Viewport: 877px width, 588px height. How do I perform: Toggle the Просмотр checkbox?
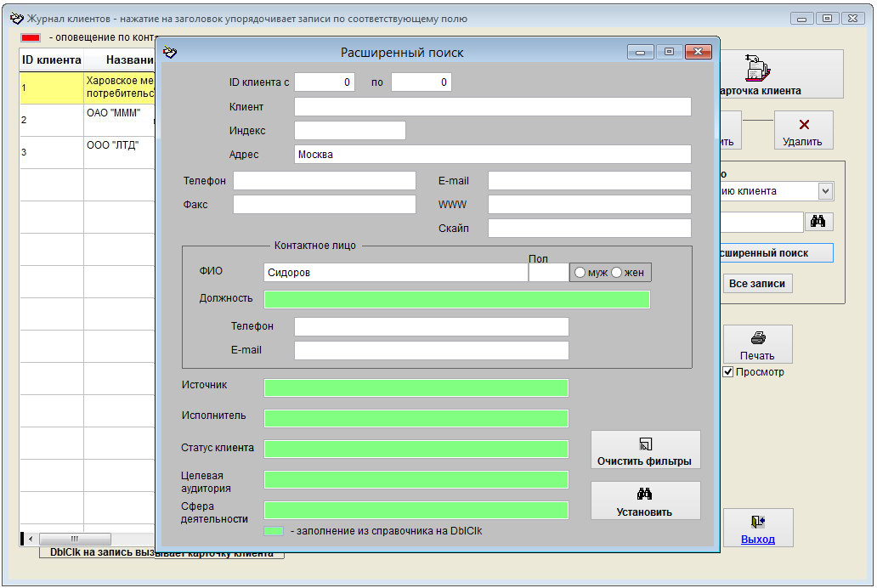(x=728, y=372)
